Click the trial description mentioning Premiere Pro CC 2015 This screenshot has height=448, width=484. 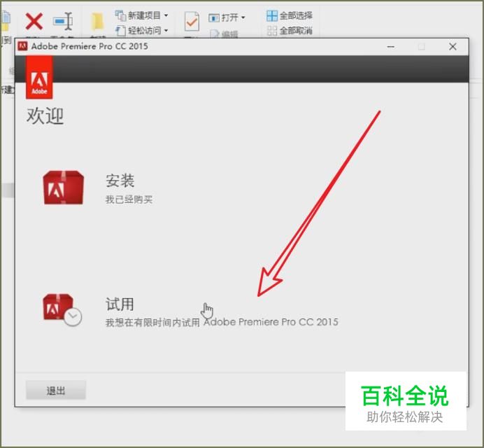[x=222, y=322]
